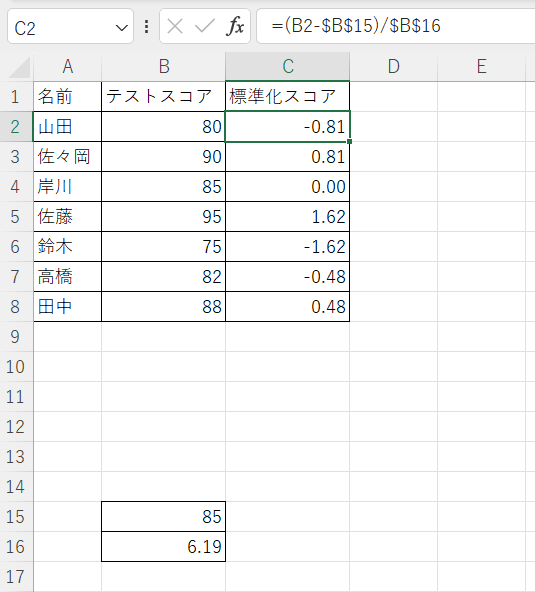Select cell B8 with score 88
The width and height of the screenshot is (535, 592).
pyautogui.click(x=163, y=307)
